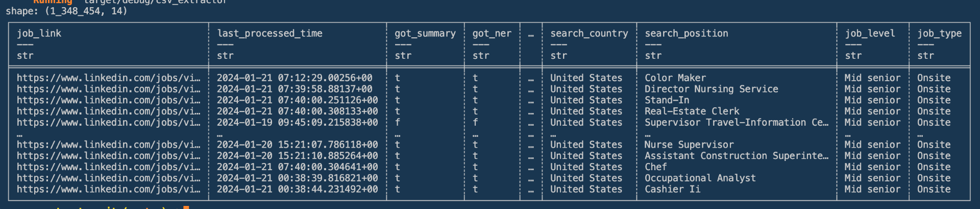Open the LinkedIn link in the Stand-In row
This screenshot has height=209, width=980.
click(x=108, y=100)
